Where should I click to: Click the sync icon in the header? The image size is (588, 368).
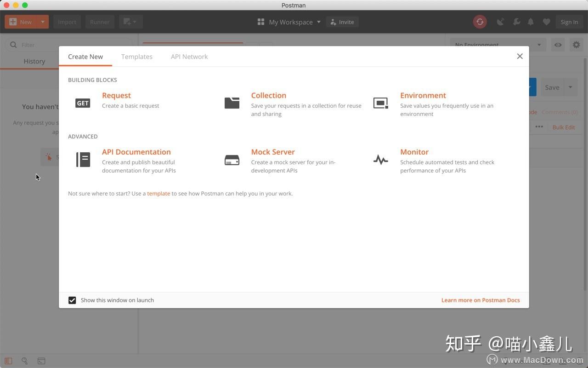pyautogui.click(x=480, y=22)
